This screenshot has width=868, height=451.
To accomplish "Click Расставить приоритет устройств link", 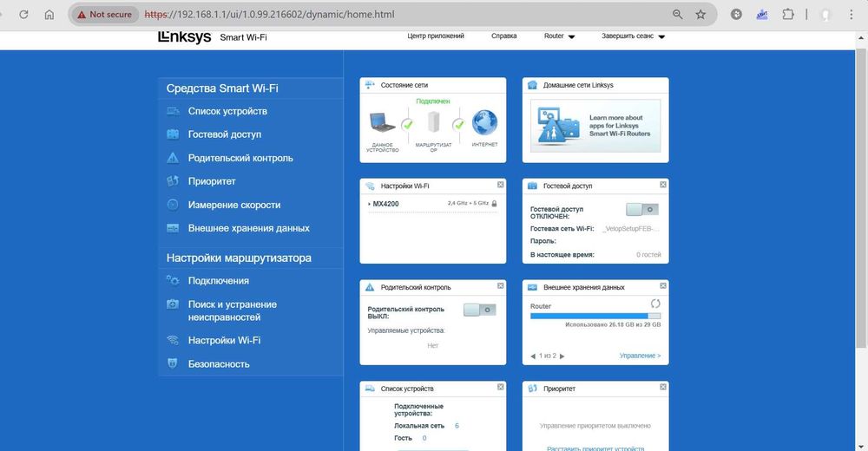I will (595, 448).
